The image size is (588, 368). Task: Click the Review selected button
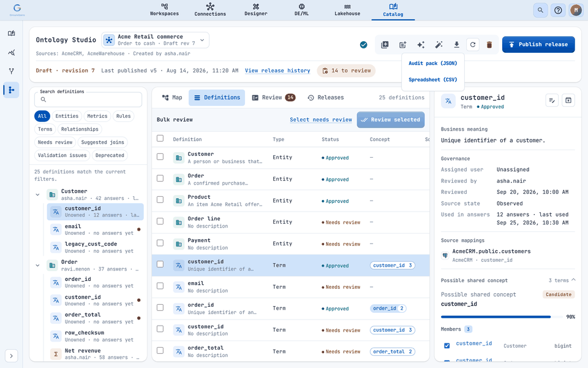pos(391,120)
